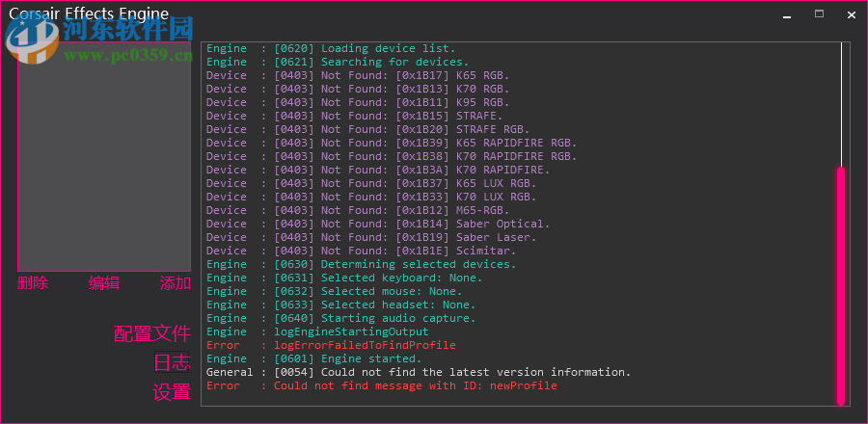Open the 日志 (Log) tab

172,363
